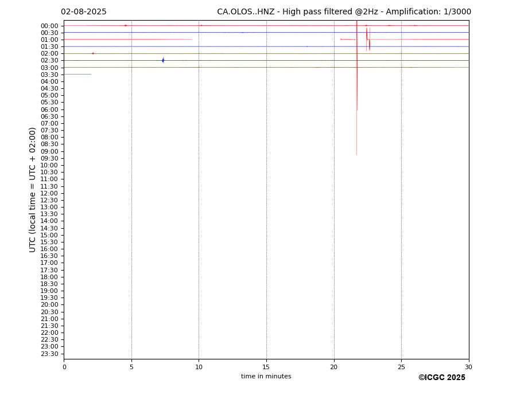The width and height of the screenshot is (532, 399).
Task: Select the 01:30 time row label
Action: point(49,47)
